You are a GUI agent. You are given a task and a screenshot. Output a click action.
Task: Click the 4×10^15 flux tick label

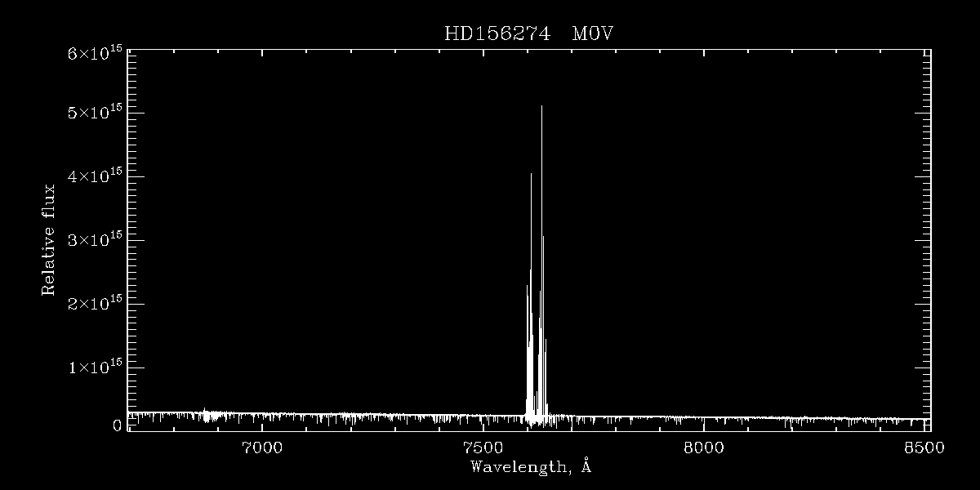[94, 175]
